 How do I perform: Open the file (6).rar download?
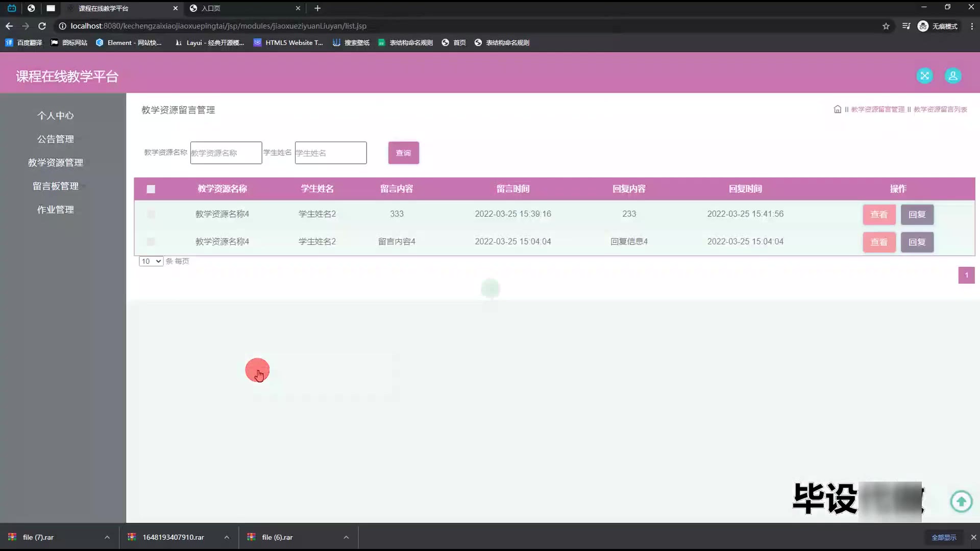277,537
